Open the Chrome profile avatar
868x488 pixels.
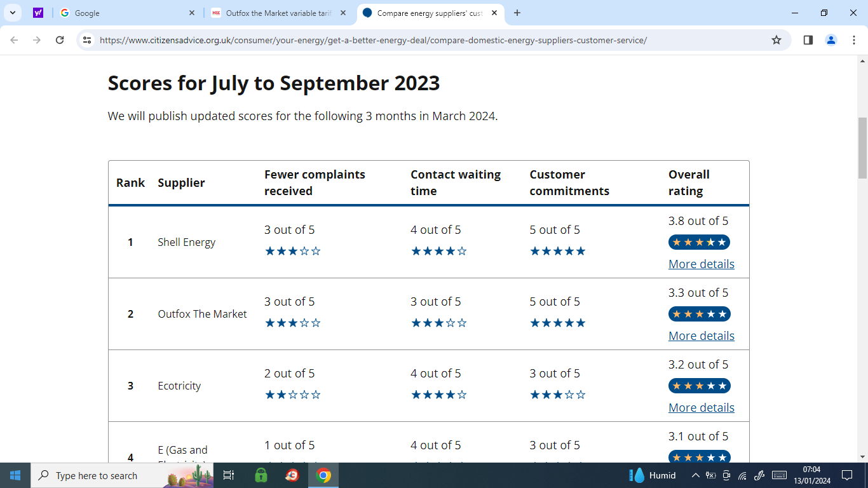pos(831,40)
